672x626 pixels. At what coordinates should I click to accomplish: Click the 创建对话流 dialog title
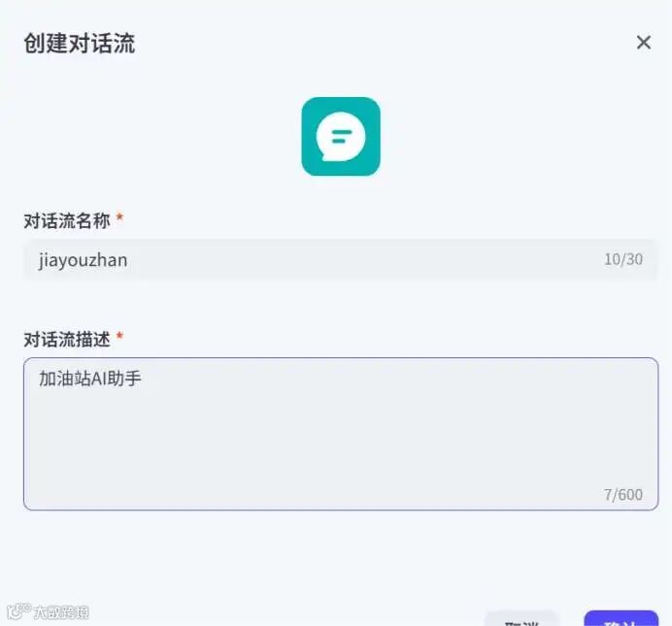click(80, 44)
